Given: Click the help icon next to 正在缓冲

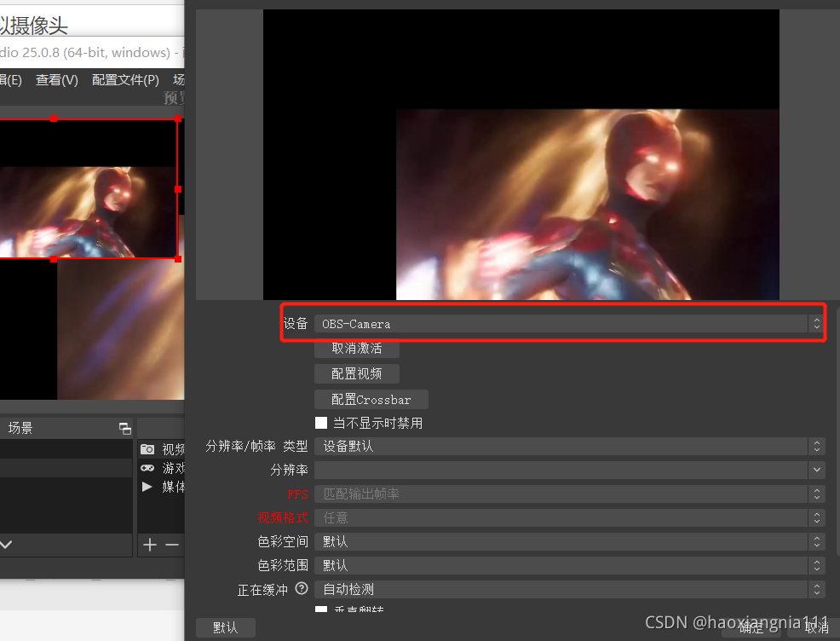Looking at the screenshot, I should tap(302, 588).
